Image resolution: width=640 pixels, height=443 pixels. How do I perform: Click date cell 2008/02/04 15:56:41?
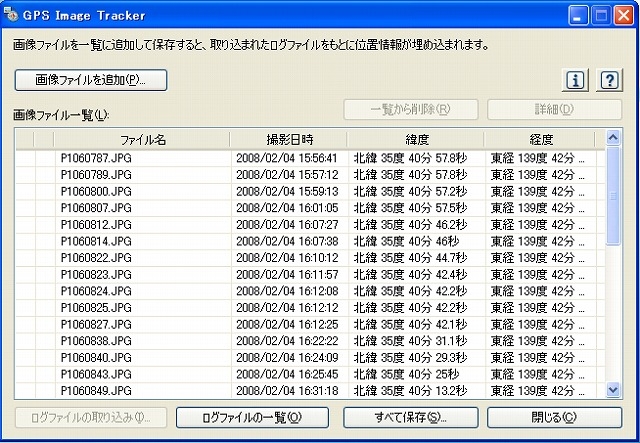point(287,158)
